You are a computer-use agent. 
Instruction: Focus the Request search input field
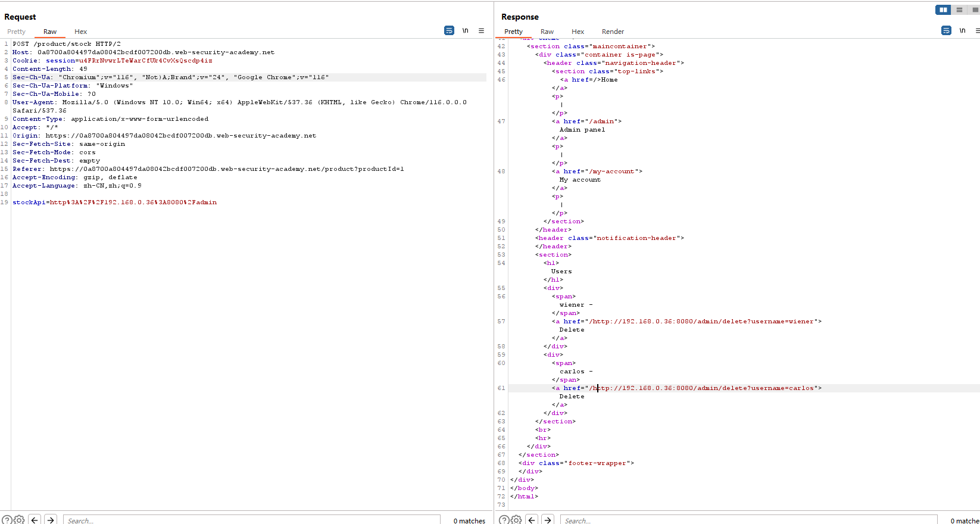point(252,520)
